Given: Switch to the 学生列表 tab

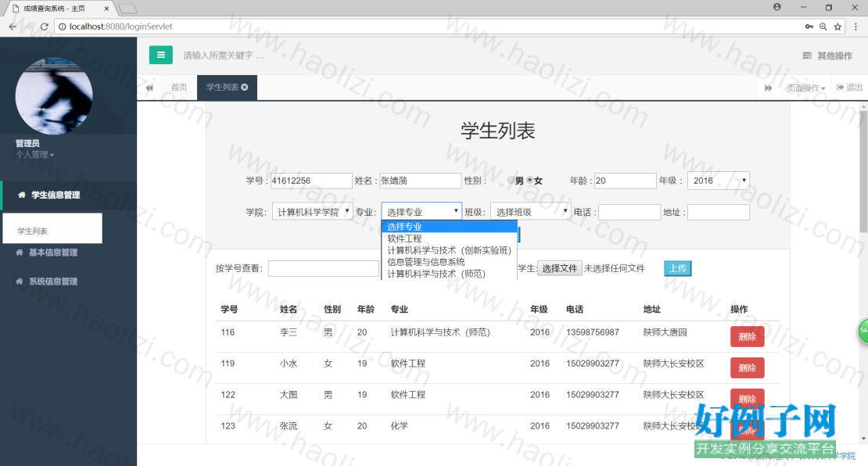Looking at the screenshot, I should (x=223, y=88).
